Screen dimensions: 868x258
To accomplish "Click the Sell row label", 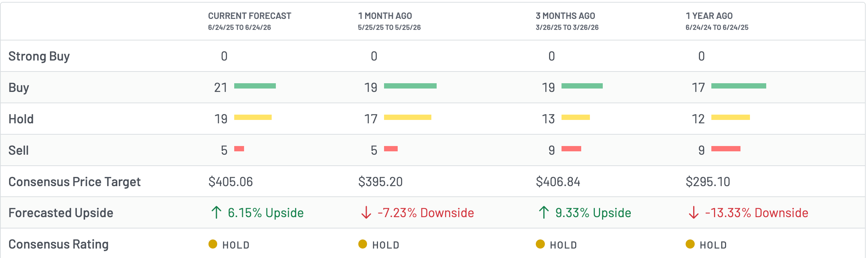I will coord(19,150).
